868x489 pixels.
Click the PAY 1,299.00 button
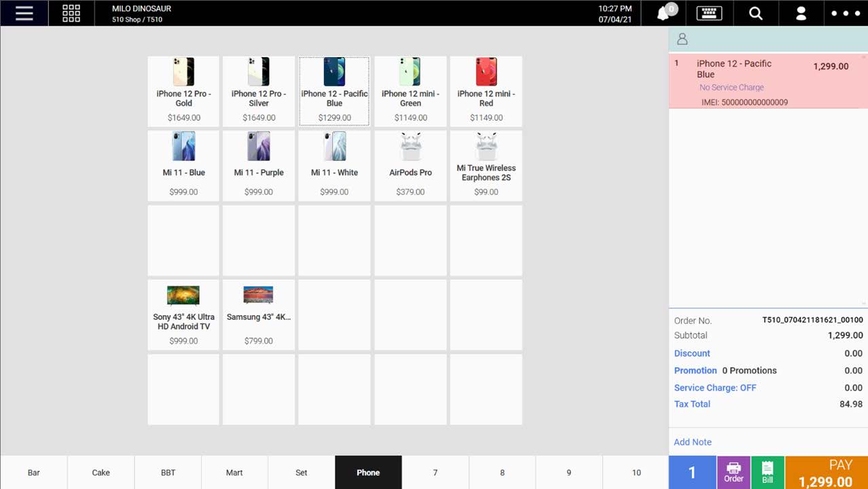(827, 472)
